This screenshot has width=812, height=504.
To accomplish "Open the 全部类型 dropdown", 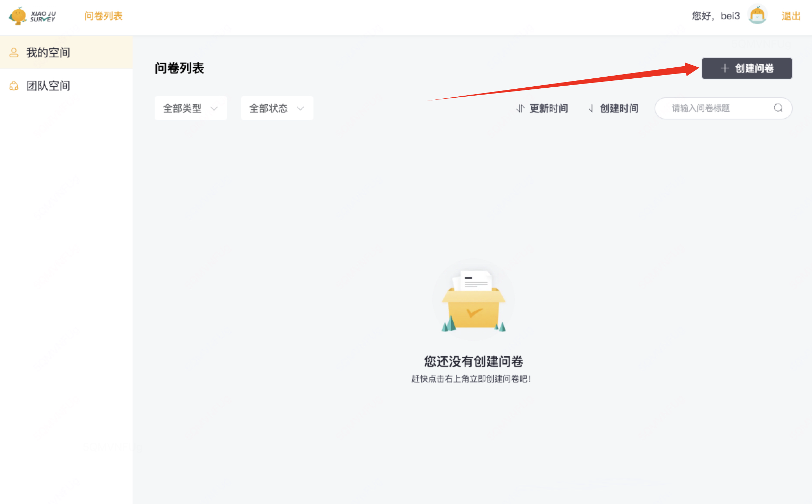I will pos(191,108).
